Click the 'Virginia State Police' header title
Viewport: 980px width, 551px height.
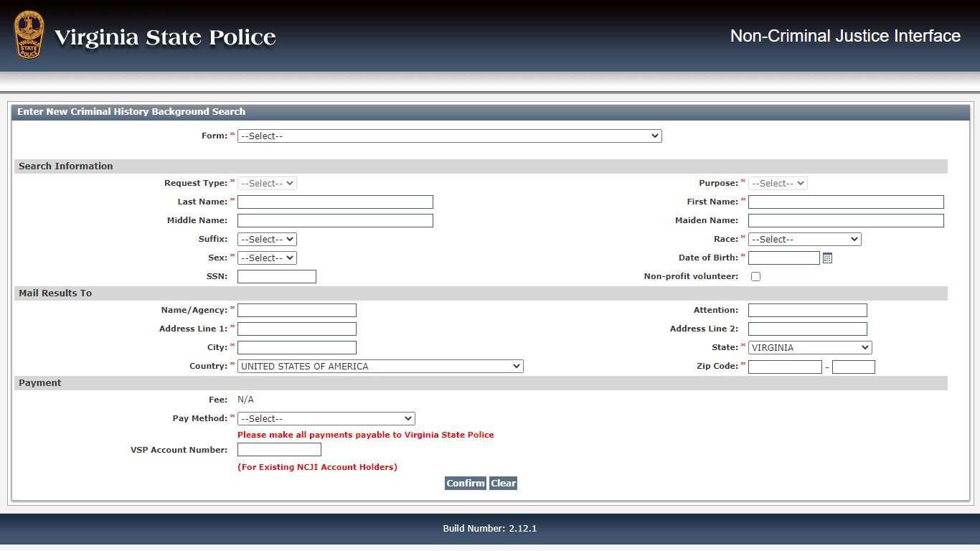click(x=165, y=37)
